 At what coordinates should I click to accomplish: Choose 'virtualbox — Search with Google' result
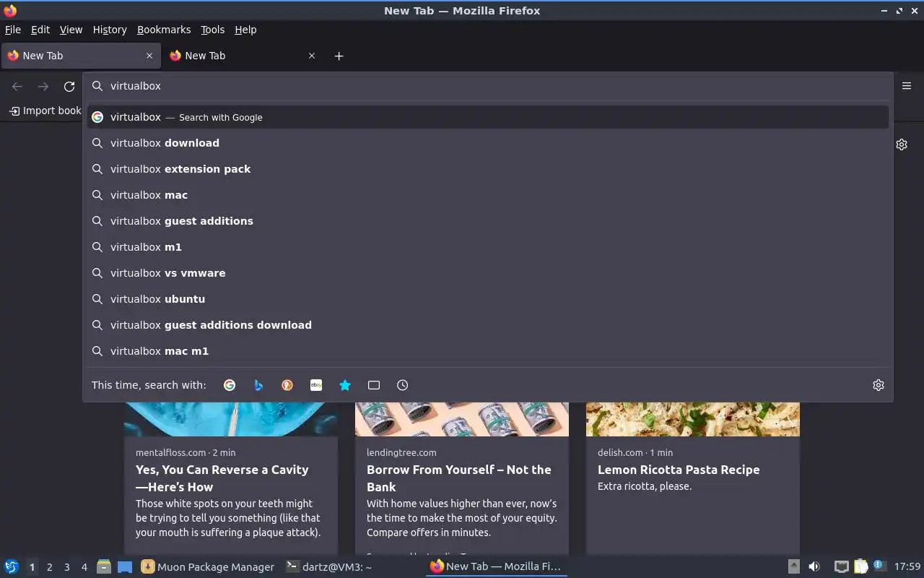coord(487,117)
